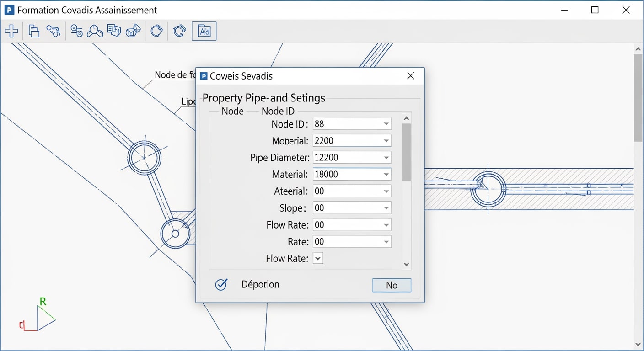Click the double circular arrows regenerate icon

pyautogui.click(x=180, y=31)
